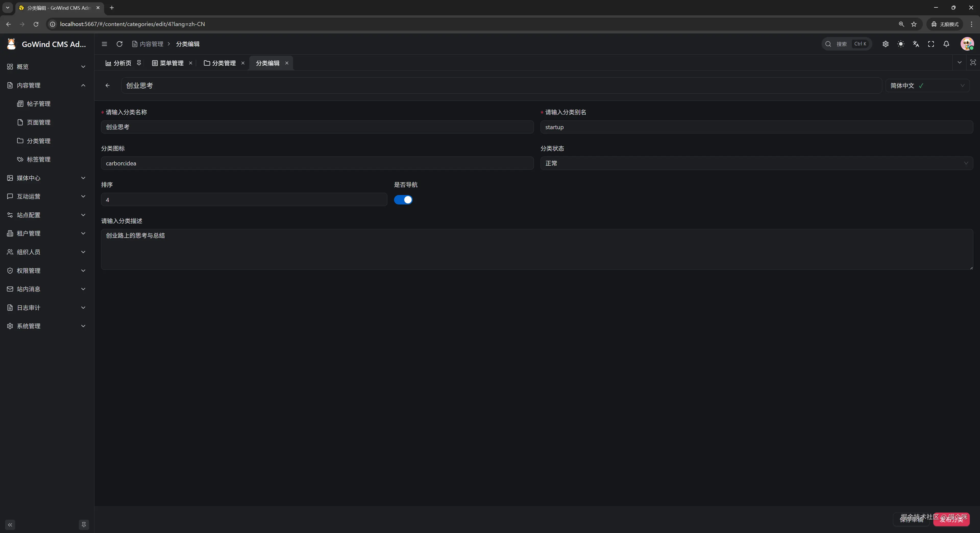
Task: Enter fullscreen using the fullscreen icon
Action: click(x=931, y=44)
